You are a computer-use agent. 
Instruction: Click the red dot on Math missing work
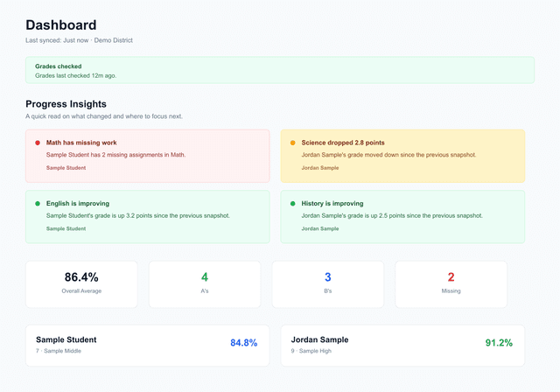(x=38, y=143)
